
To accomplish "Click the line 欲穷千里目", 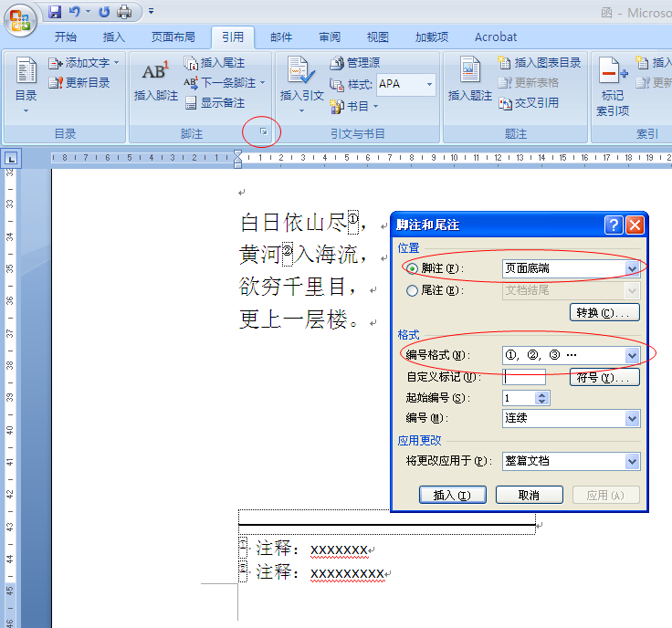I will pos(297,286).
